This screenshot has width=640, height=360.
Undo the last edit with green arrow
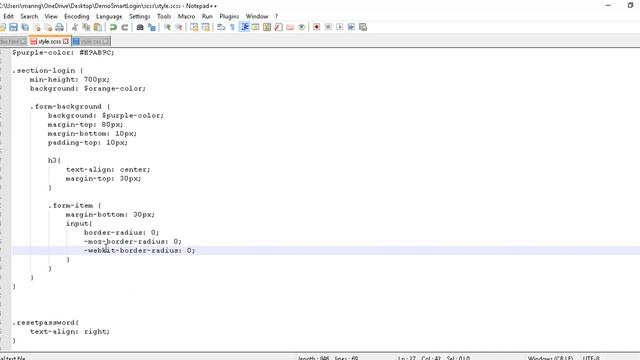coord(113,27)
